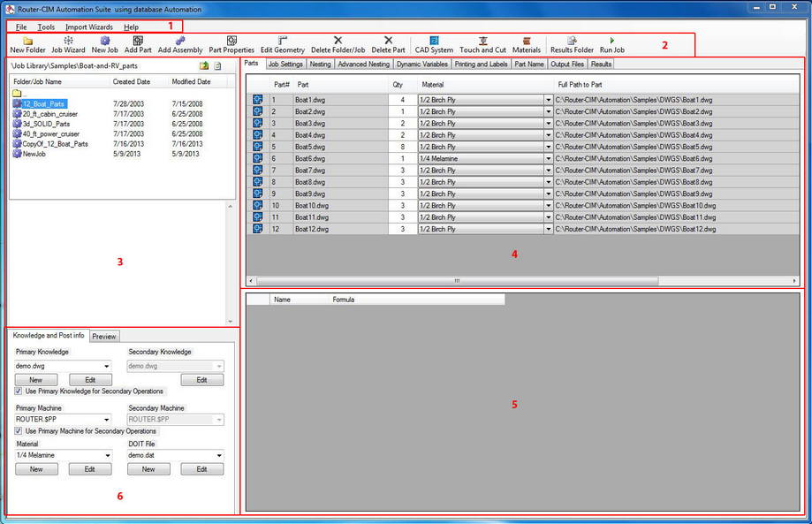The width and height of the screenshot is (812, 524).
Task: Click Edit under DOIT File
Action: 202,469
